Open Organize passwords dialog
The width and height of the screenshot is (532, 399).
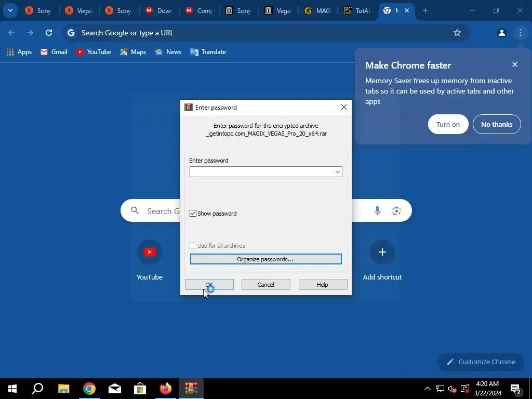[265, 259]
